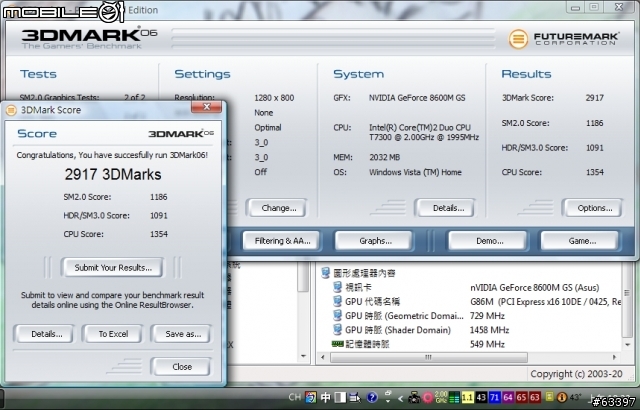Click Submit Your Results button
This screenshot has height=410, width=640.
(x=113, y=268)
